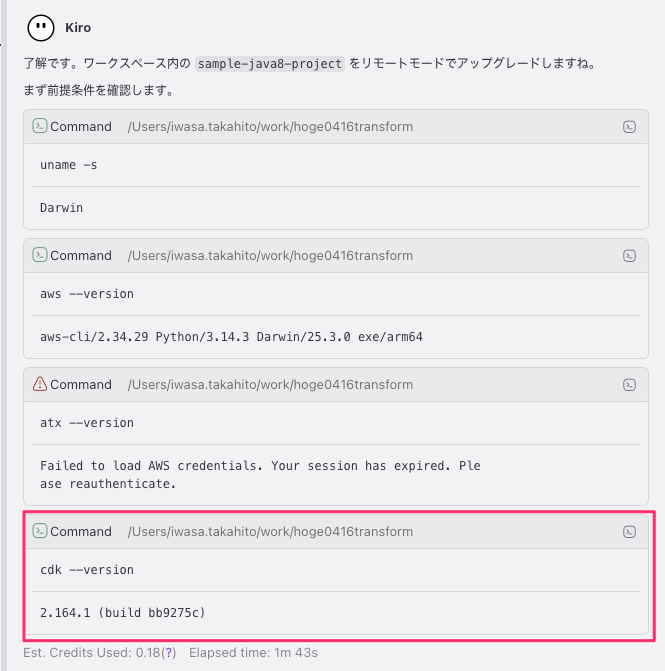Open aws command block in terminal via right icon
Image resolution: width=665 pixels, height=671 pixels.
click(629, 256)
